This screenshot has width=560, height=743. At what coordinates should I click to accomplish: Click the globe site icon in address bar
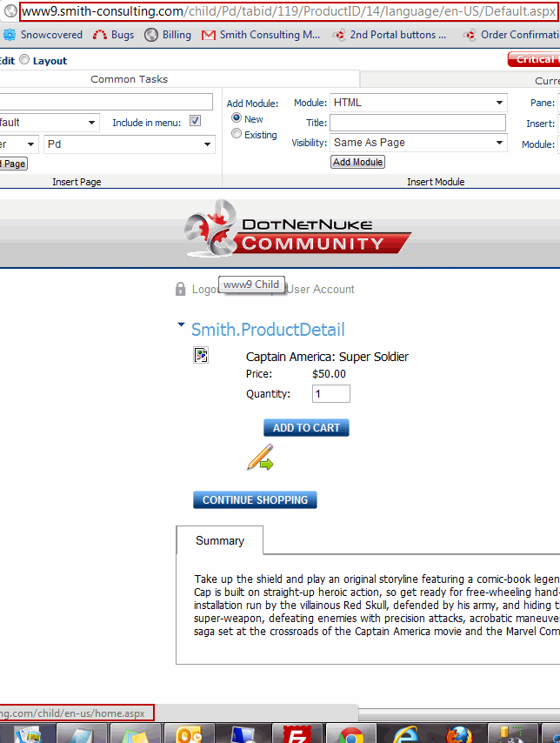pyautogui.click(x=10, y=11)
